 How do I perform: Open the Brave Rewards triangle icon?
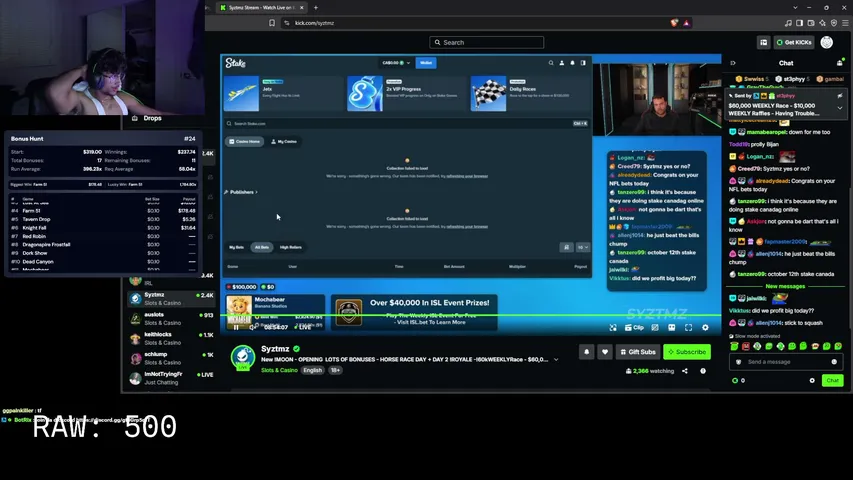click(x=686, y=23)
